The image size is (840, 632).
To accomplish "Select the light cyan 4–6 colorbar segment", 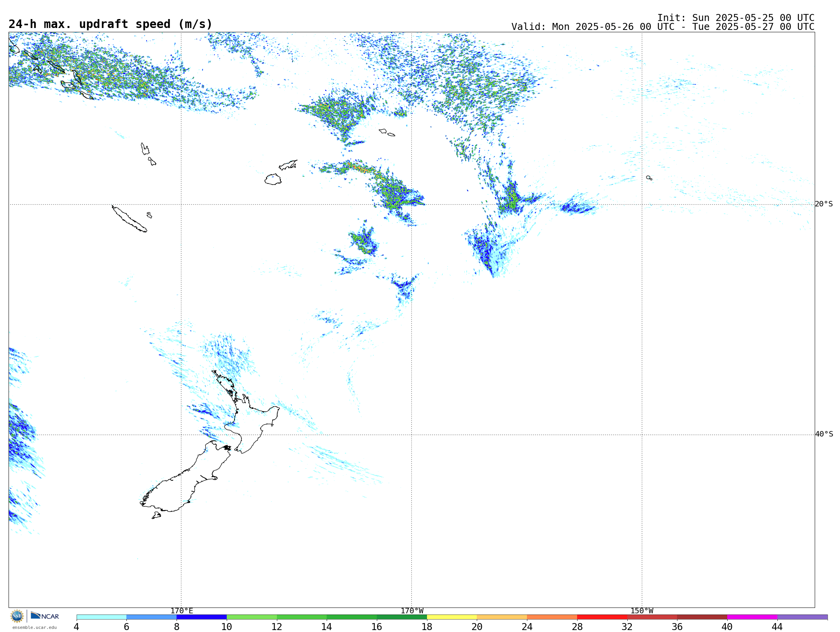I will 101,617.
